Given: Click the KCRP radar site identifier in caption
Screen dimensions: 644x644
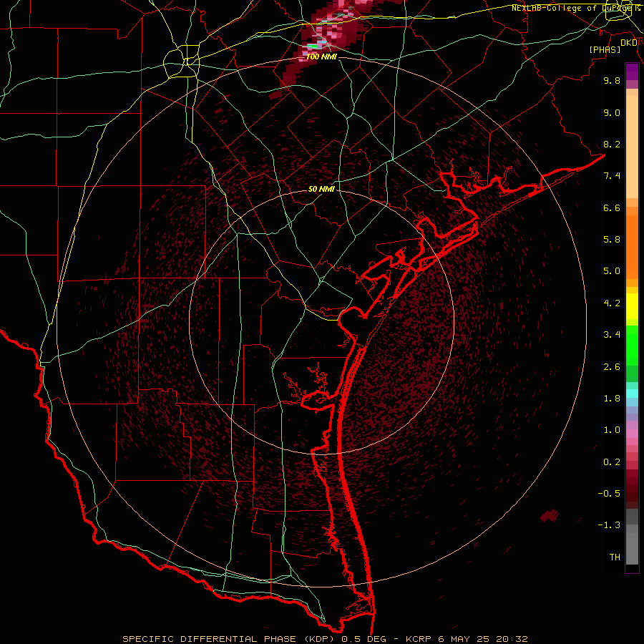Looking at the screenshot, I should (x=419, y=639).
